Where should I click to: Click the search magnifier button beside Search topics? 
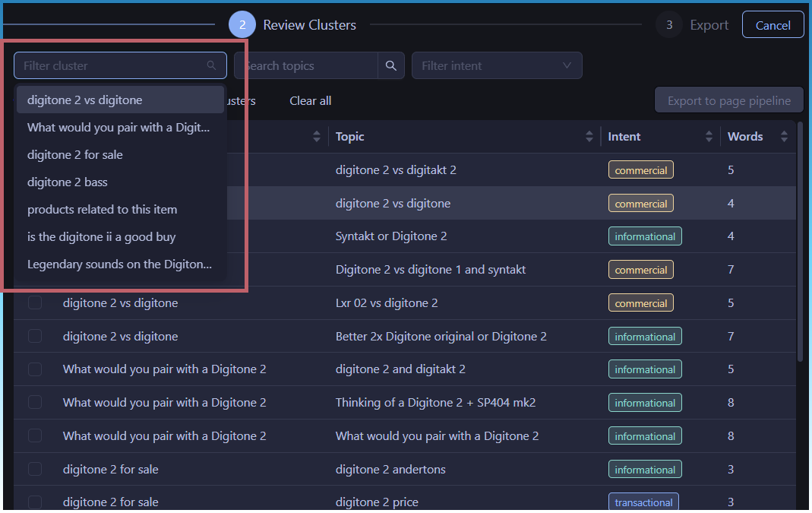tap(390, 66)
